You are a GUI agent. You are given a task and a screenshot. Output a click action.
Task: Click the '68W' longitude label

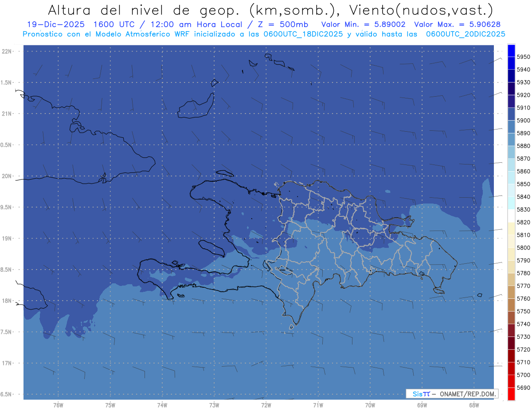click(x=474, y=405)
